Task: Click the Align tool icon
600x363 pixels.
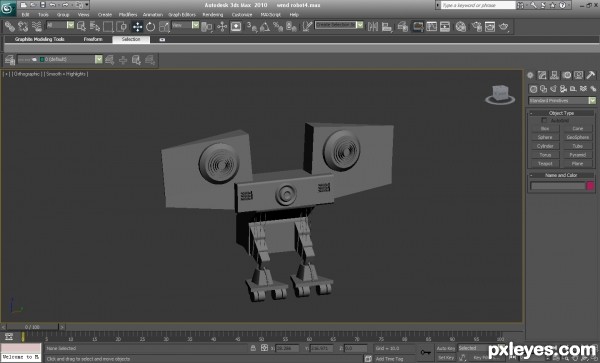Action: [387, 26]
